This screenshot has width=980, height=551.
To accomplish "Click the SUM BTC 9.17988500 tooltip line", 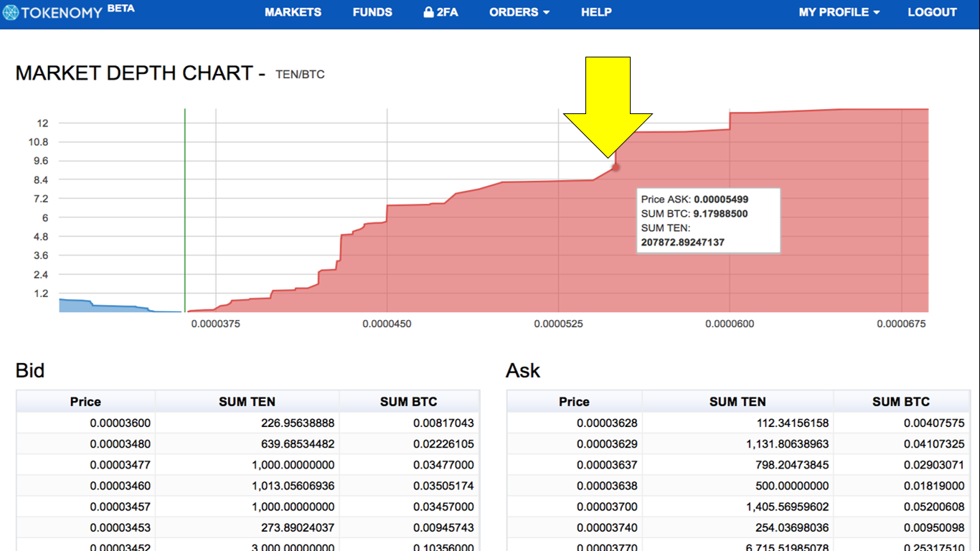I will [694, 214].
